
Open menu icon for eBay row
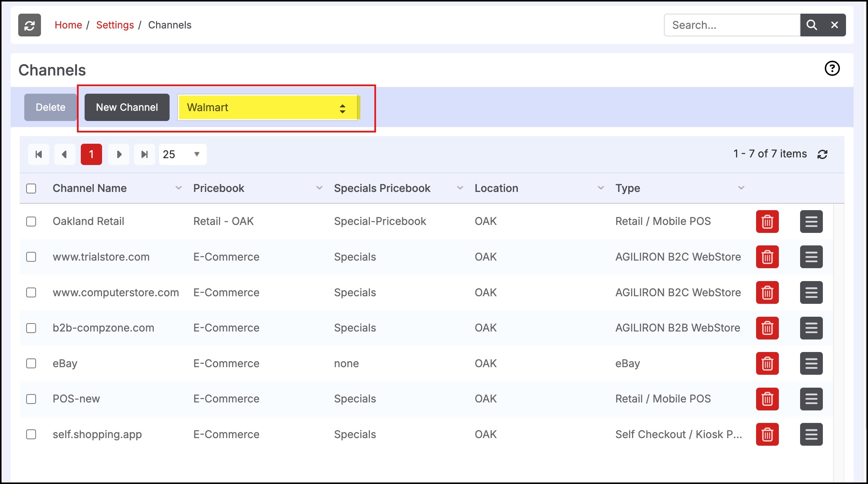click(x=811, y=363)
